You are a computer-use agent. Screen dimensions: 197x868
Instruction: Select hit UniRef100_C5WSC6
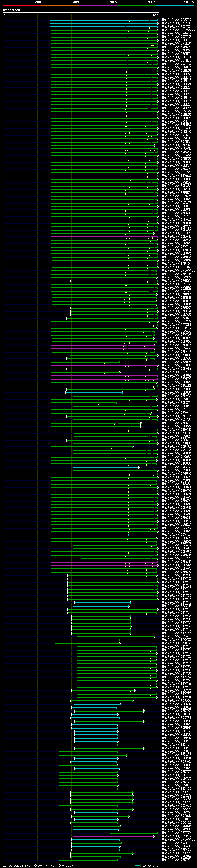point(177,691)
